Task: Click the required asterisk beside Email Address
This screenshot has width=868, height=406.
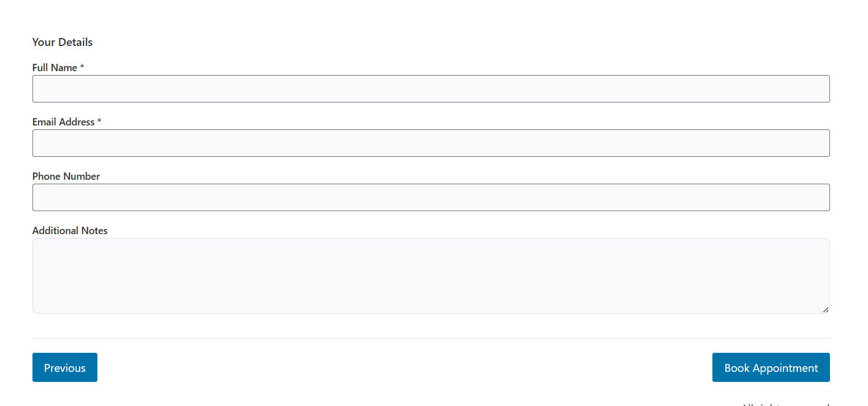Action: [100, 122]
